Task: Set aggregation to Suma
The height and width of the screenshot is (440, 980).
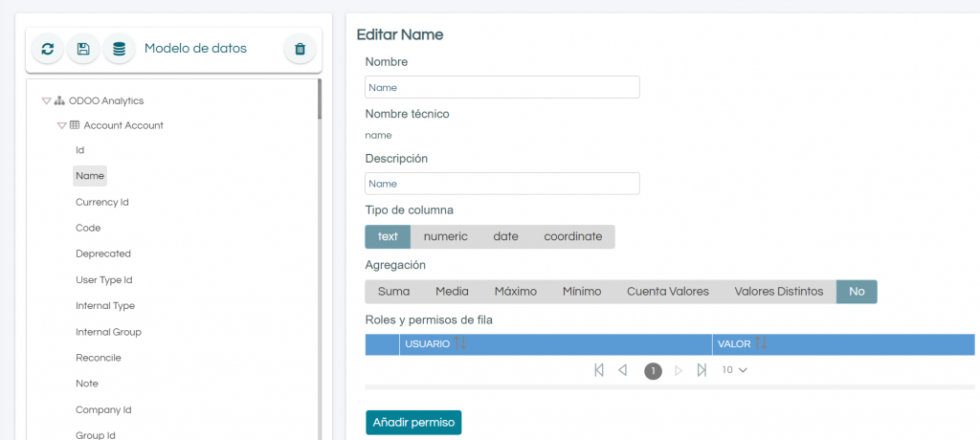Action: click(x=393, y=292)
